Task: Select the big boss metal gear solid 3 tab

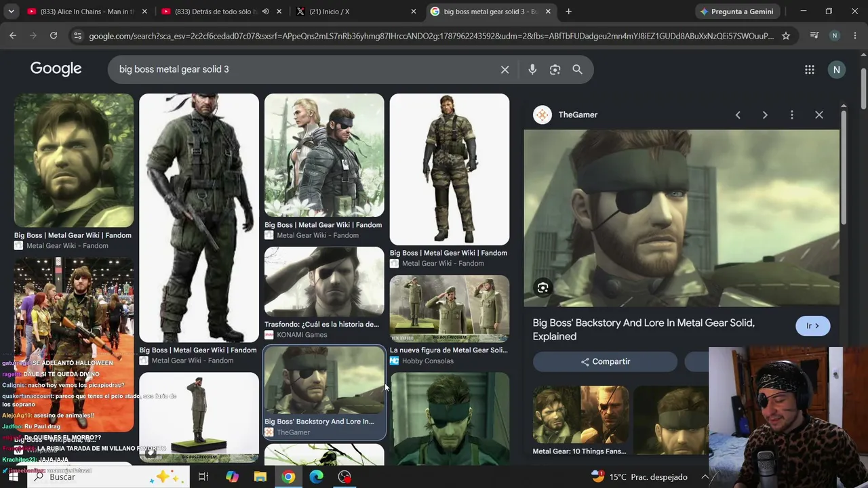Action: tap(491, 12)
